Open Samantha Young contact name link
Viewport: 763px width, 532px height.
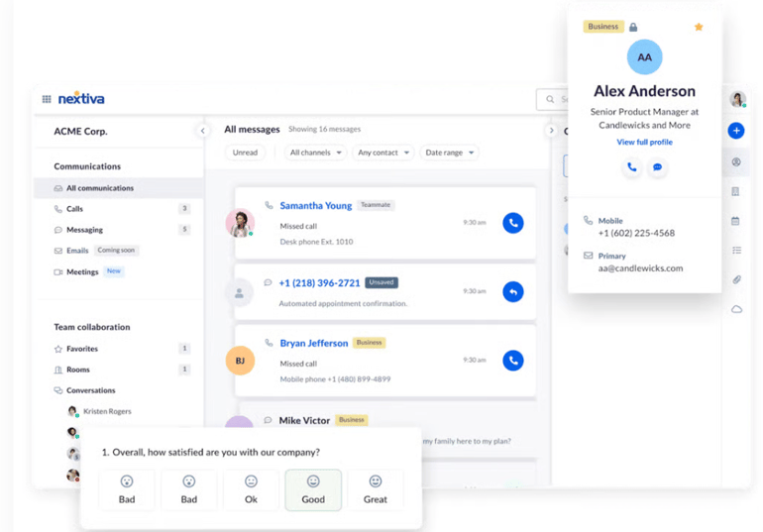point(316,206)
